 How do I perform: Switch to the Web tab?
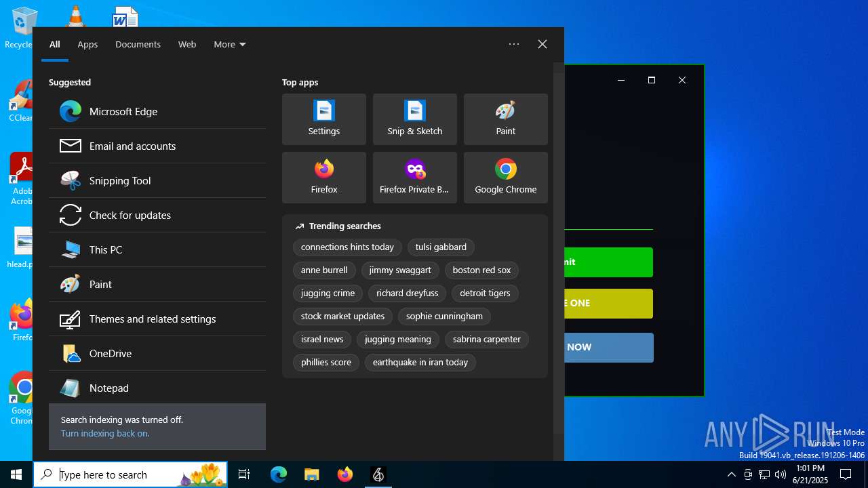[x=187, y=44]
